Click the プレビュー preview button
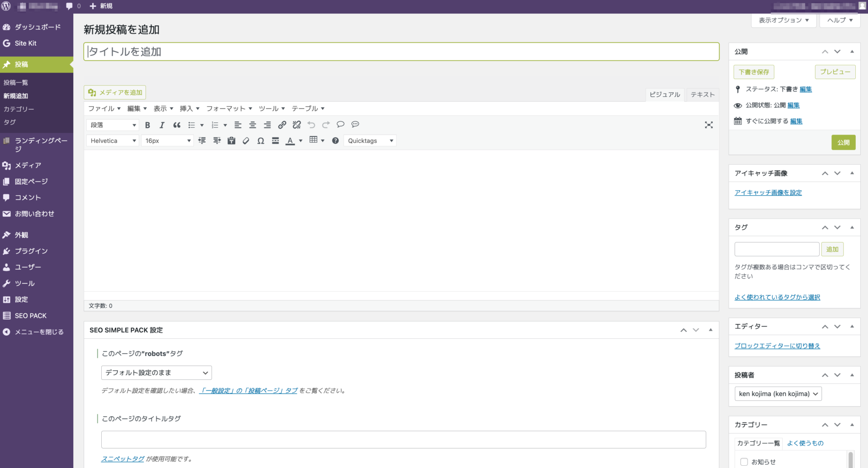868x468 pixels. pyautogui.click(x=835, y=72)
